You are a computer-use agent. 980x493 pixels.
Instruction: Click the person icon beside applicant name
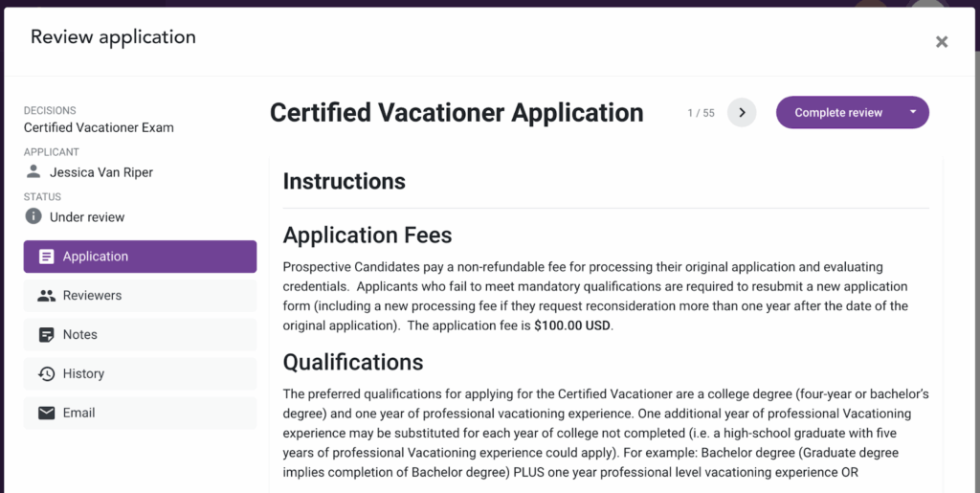pyautogui.click(x=33, y=172)
